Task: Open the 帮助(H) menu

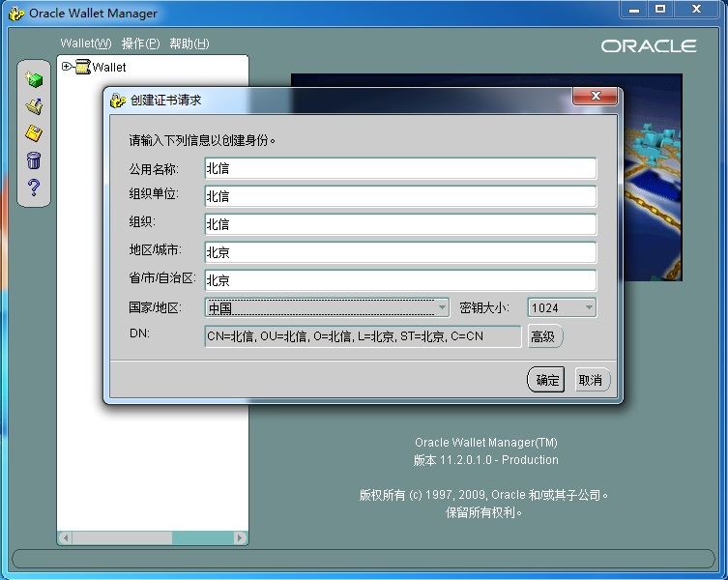Action: 189,43
